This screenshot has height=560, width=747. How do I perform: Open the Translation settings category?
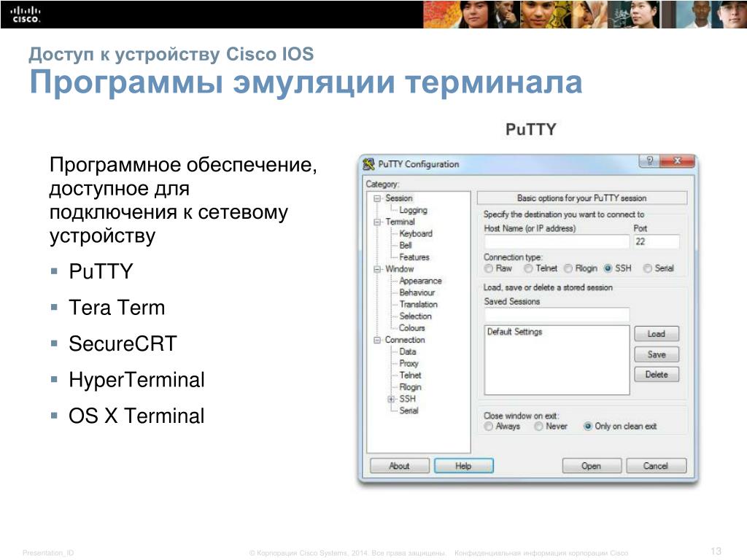coord(418,304)
